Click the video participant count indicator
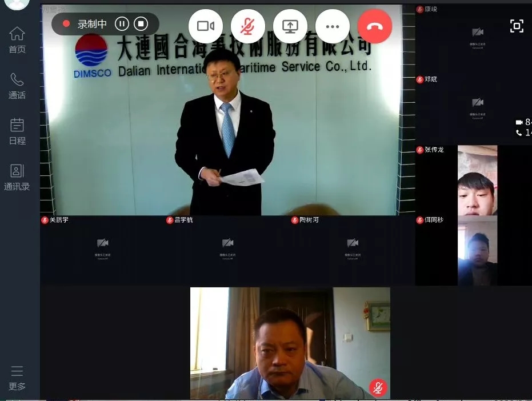Viewport: 532px width, 401px height. pos(523,122)
